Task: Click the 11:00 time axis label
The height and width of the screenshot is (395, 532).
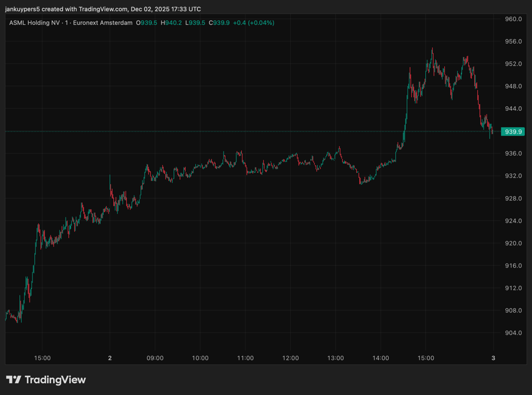Action: [x=245, y=358]
